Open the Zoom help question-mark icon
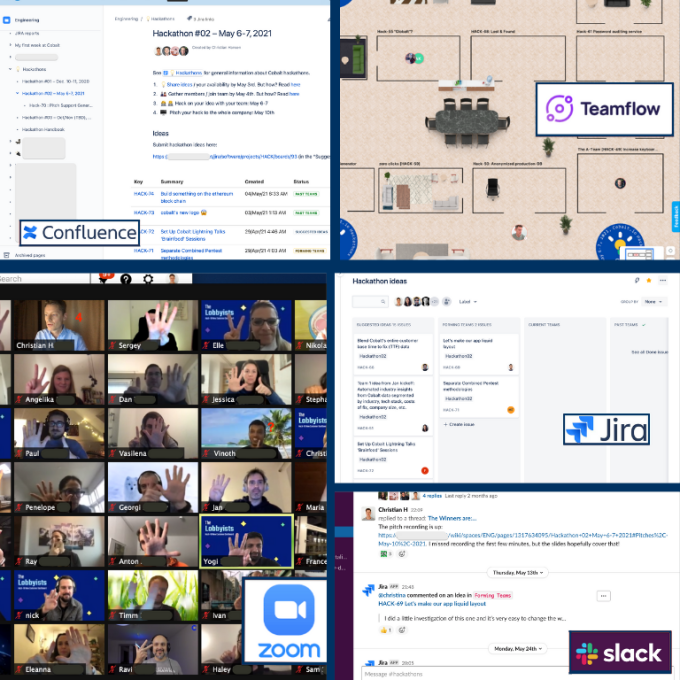This screenshot has width=680, height=680. [x=126, y=279]
